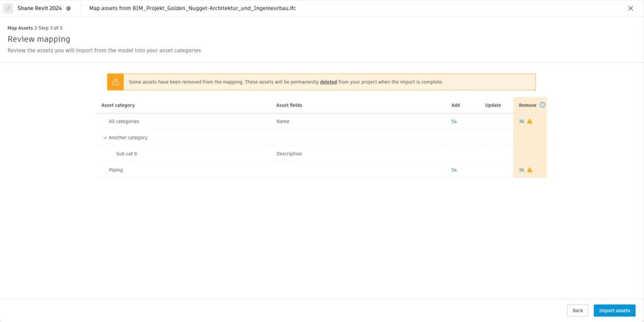Click the Description asset field cell
Viewport: 644px width, 322px height.
point(289,154)
